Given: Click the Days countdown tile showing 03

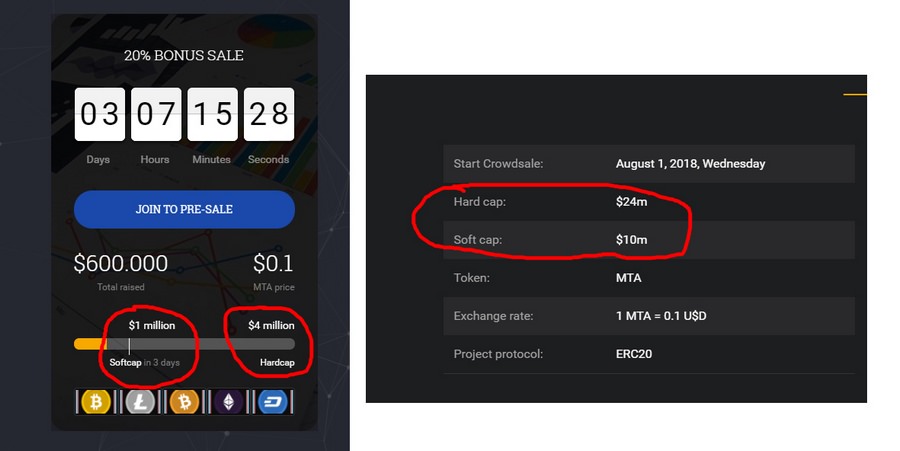Looking at the screenshot, I should [x=100, y=114].
